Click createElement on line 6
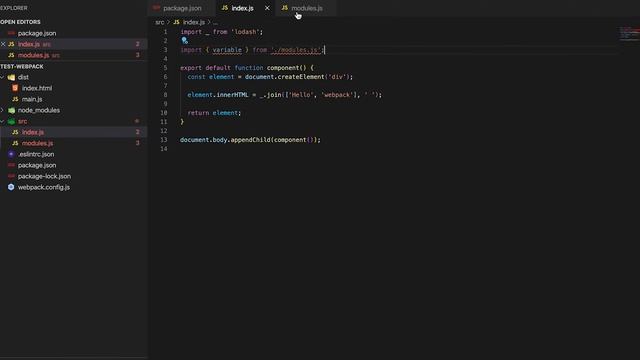 (301, 77)
